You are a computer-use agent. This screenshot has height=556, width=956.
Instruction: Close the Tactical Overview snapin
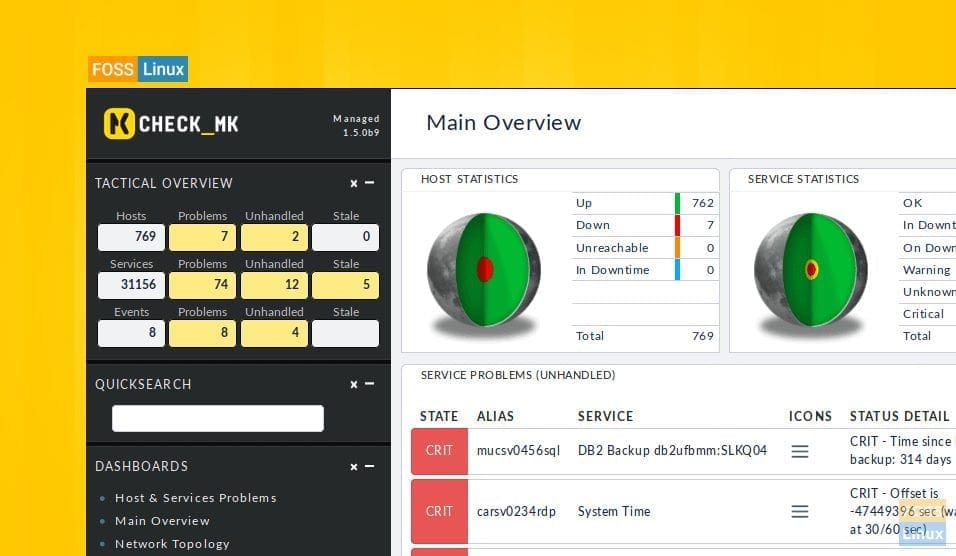[x=354, y=183]
